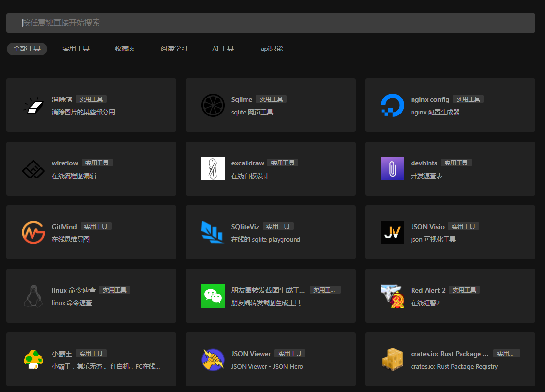The height and width of the screenshot is (392, 545).
Task: Click the GitMind tool name link
Action: (64, 226)
